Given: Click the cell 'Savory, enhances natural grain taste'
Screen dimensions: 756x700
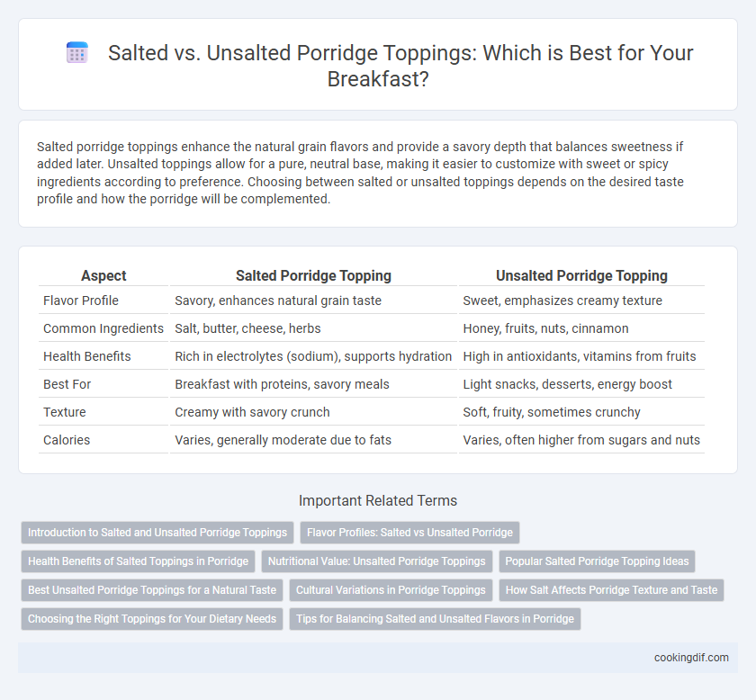Looking at the screenshot, I should (x=313, y=301).
